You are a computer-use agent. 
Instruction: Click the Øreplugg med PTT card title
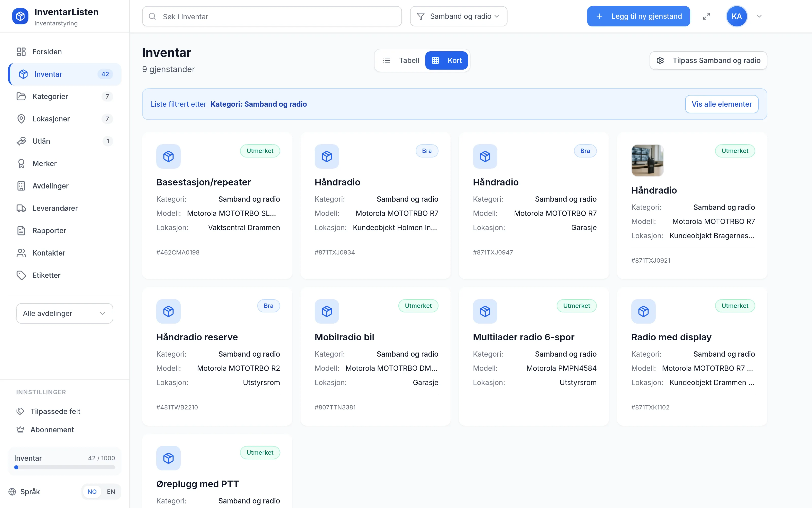(197, 484)
